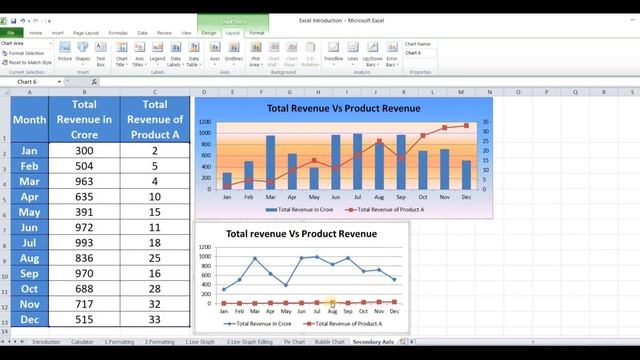Select cell containing 963 for Mar

tap(84, 181)
